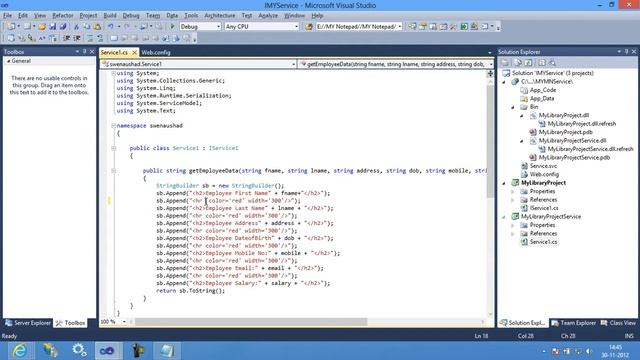640x360 pixels.
Task: Collapse the Bin folder in Solution Explorer
Action: coord(513,107)
